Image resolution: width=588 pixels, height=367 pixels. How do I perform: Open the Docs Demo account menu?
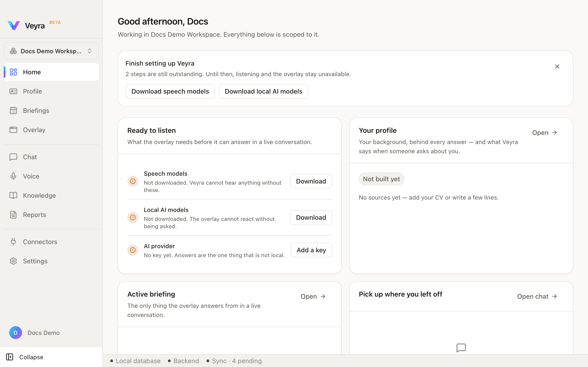pos(34,333)
